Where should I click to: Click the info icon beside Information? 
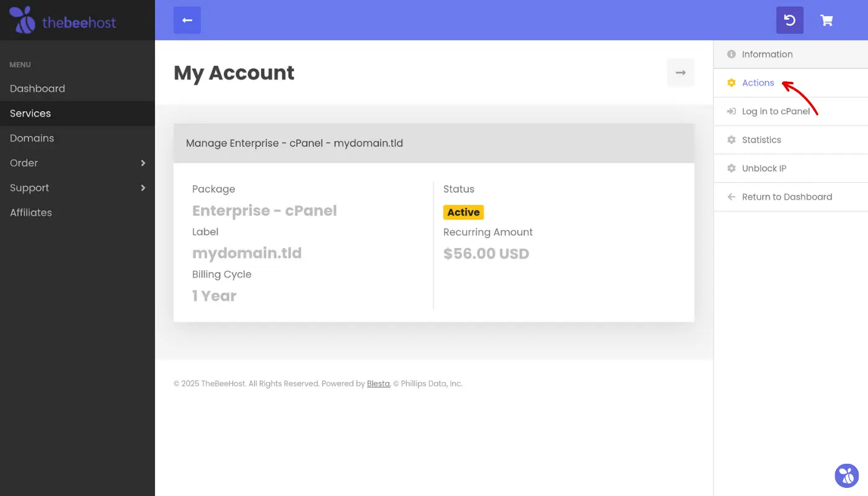tap(731, 55)
